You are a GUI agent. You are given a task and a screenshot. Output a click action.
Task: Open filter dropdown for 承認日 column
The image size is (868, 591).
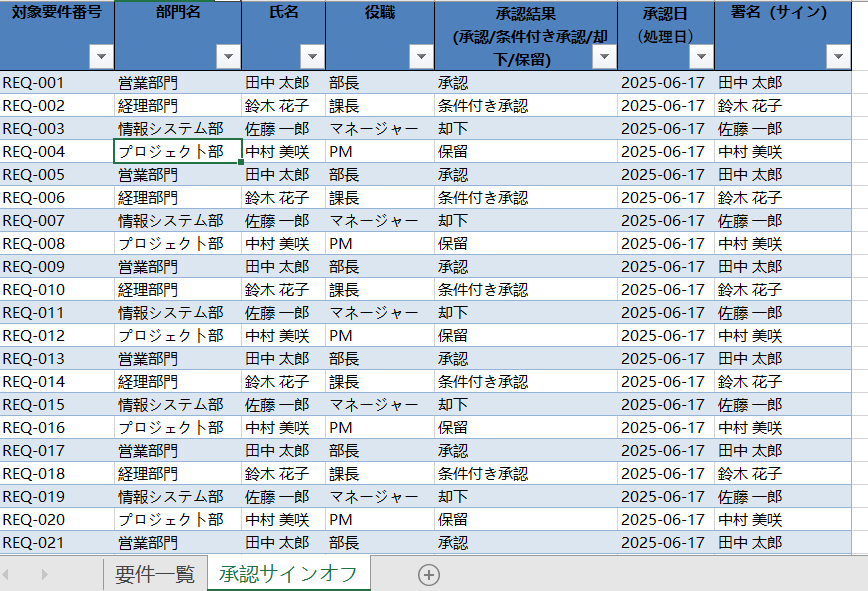tap(701, 56)
